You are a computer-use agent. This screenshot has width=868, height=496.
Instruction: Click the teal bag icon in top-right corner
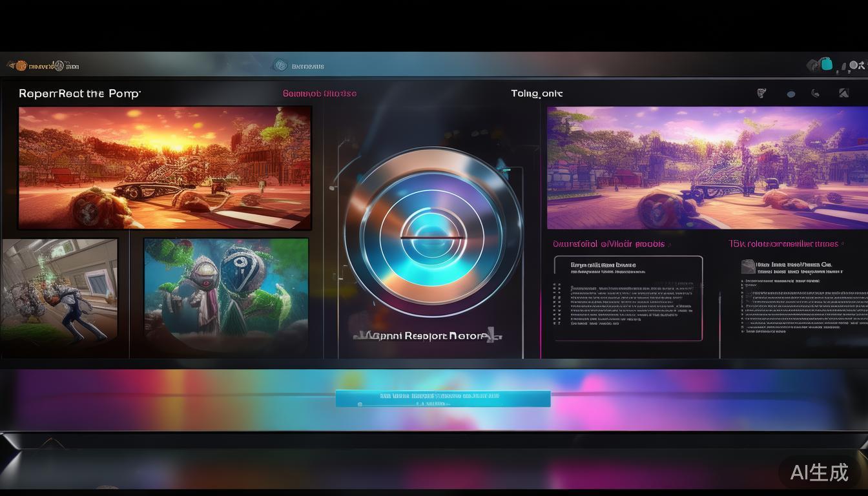tap(825, 65)
